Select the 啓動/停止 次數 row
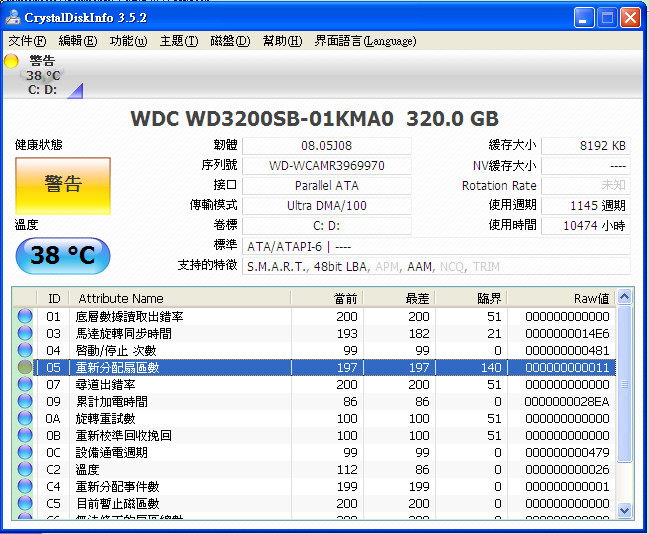Viewport: 649px width, 534px height. [315, 350]
